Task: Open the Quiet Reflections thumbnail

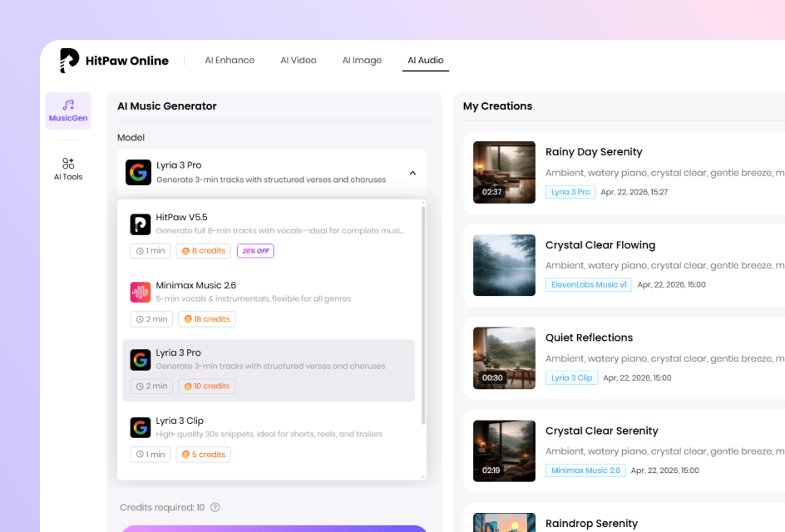Action: click(504, 357)
